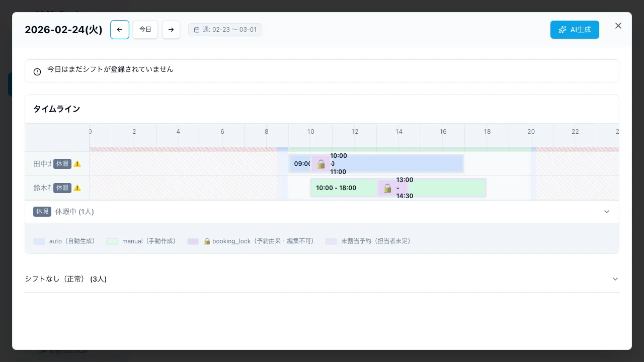Click the warning triangle next to 田中

pyautogui.click(x=77, y=164)
